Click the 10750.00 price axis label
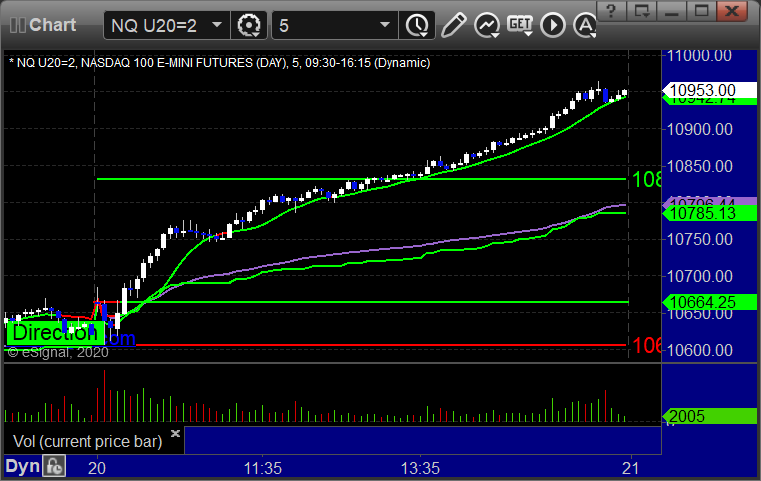The height and width of the screenshot is (481, 761). click(x=699, y=239)
